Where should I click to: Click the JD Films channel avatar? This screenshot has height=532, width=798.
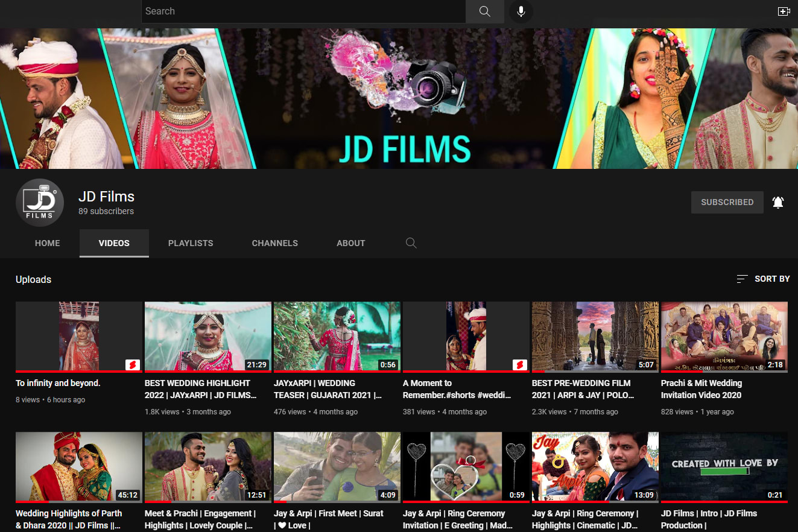coord(40,203)
